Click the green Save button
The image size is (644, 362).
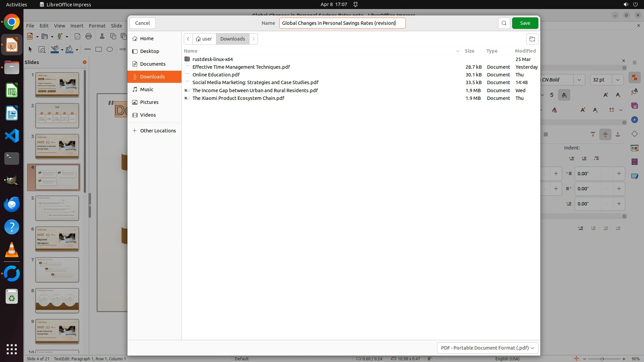click(x=525, y=23)
